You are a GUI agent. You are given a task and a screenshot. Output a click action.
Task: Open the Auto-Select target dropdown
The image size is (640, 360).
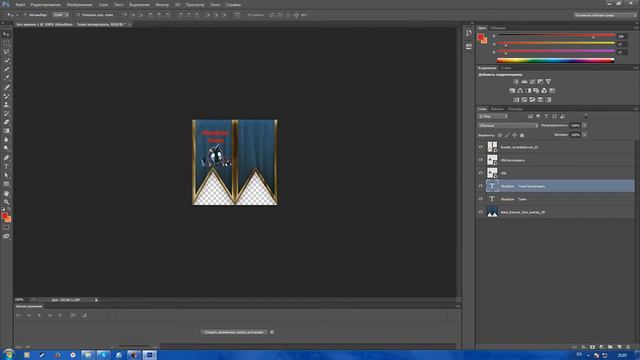coord(60,15)
